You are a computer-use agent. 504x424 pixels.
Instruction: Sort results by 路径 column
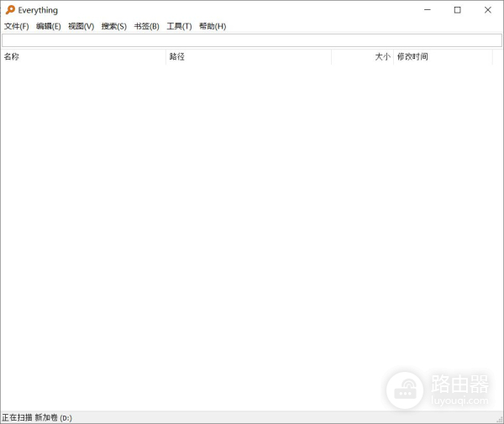point(249,57)
